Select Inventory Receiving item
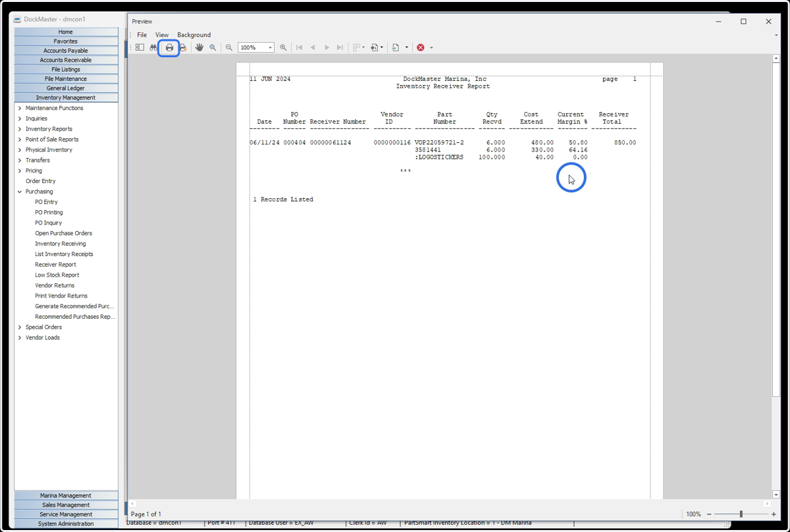 pos(61,244)
